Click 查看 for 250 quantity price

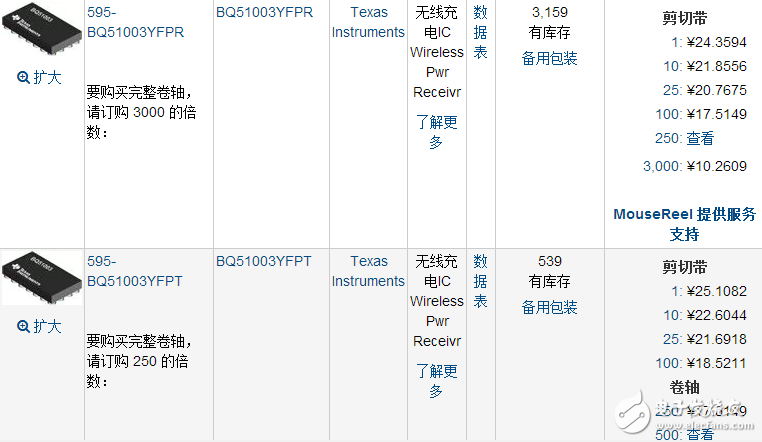point(700,139)
